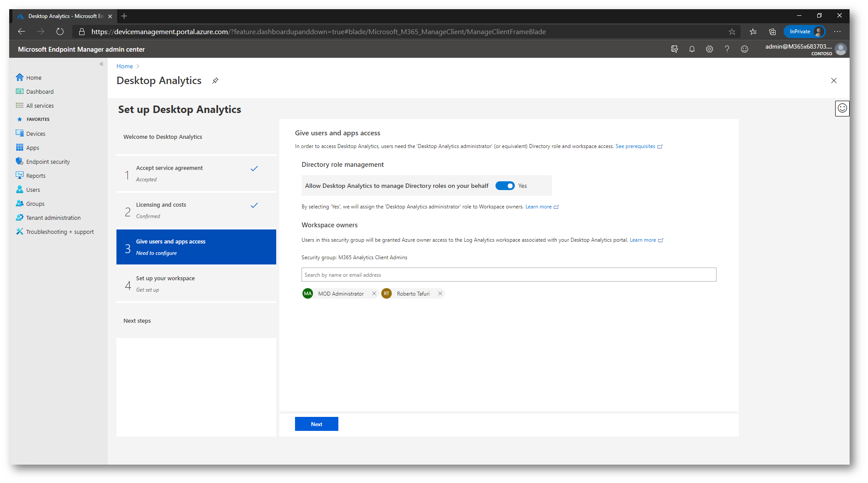Send feedback via header smiley icon

[x=745, y=49]
